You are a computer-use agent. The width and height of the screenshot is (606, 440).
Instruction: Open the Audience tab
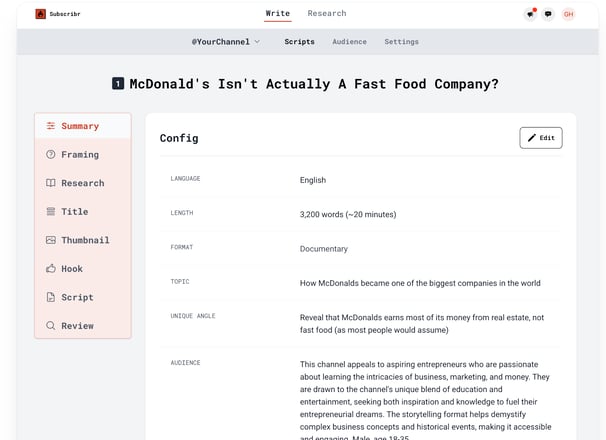click(x=349, y=42)
